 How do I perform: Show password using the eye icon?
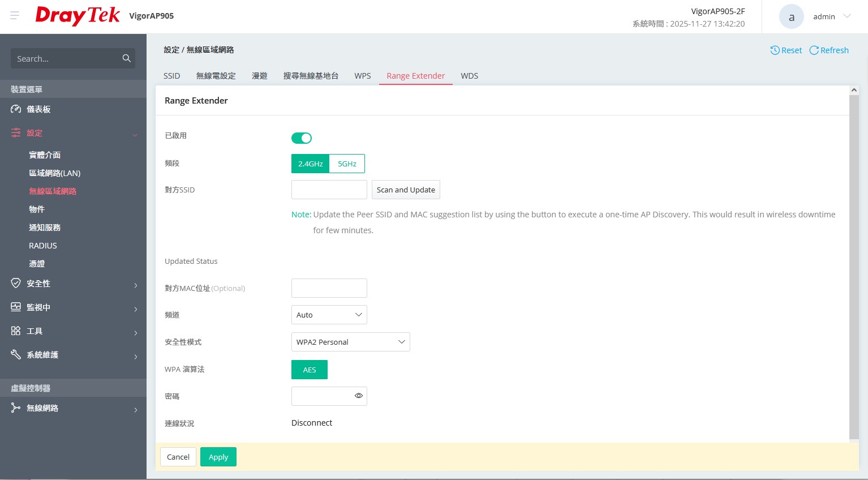tap(359, 396)
